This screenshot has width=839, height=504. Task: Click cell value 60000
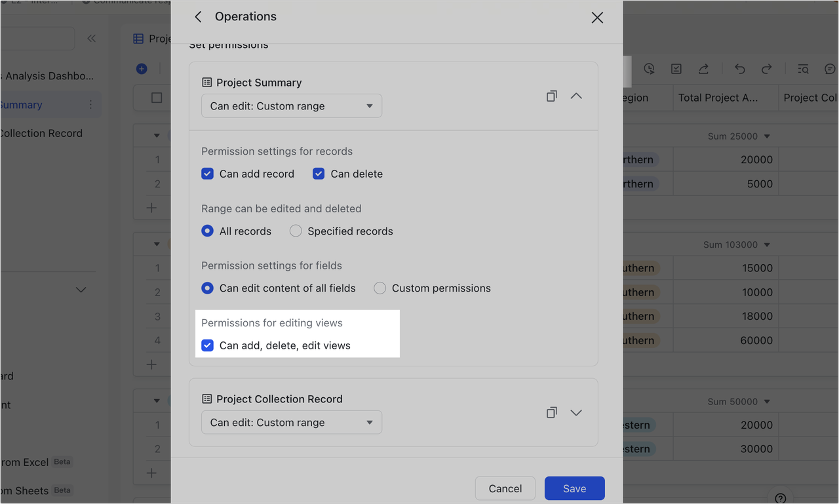point(756,341)
